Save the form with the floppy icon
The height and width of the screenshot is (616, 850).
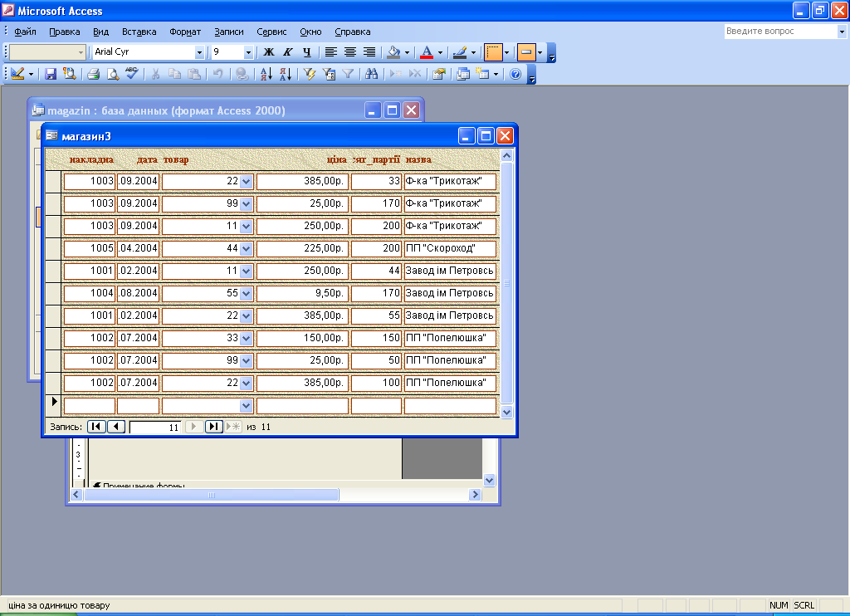coord(51,74)
